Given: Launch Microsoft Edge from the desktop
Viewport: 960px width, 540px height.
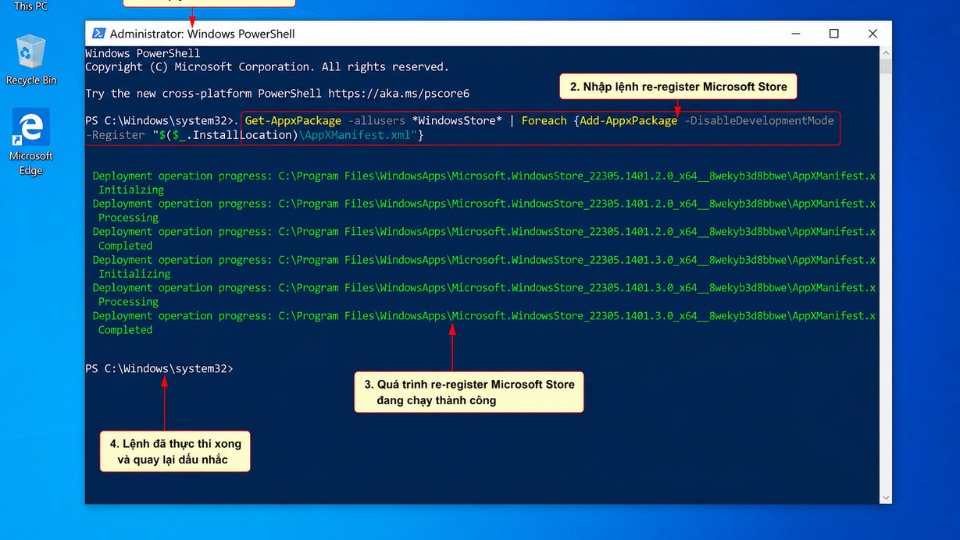Looking at the screenshot, I should [31, 143].
